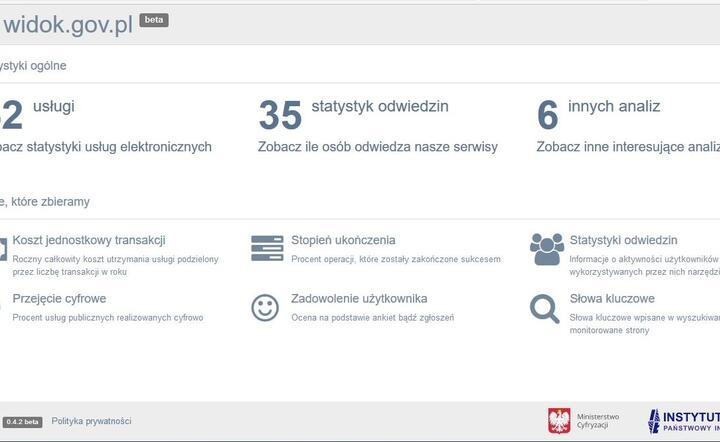
Task: Open the usługi statistics count
Action: point(53,106)
